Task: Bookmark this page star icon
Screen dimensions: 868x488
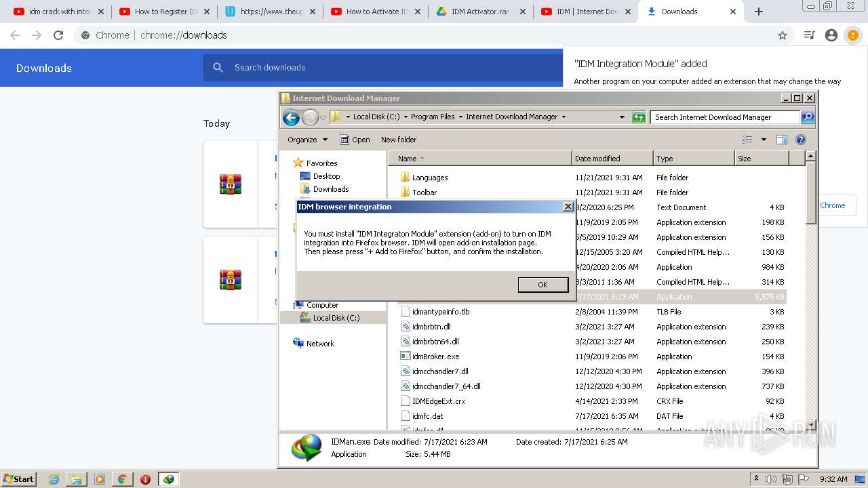Action: point(783,35)
